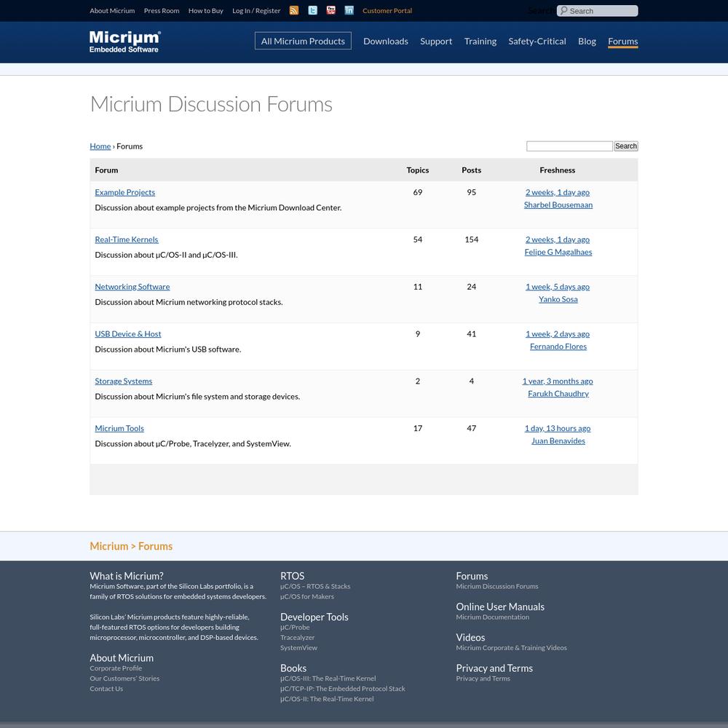Open the SystemView footer link
The image size is (728, 728).
click(x=298, y=648)
